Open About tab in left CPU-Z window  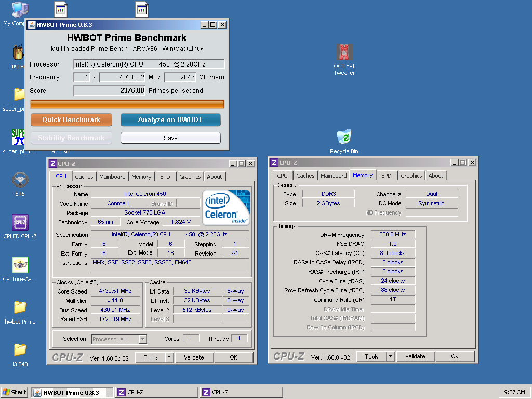(x=215, y=177)
